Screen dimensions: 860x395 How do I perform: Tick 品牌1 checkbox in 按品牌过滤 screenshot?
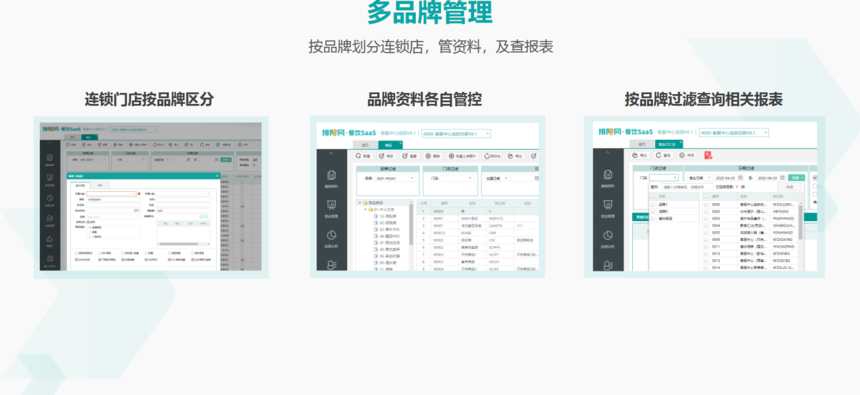(x=653, y=204)
